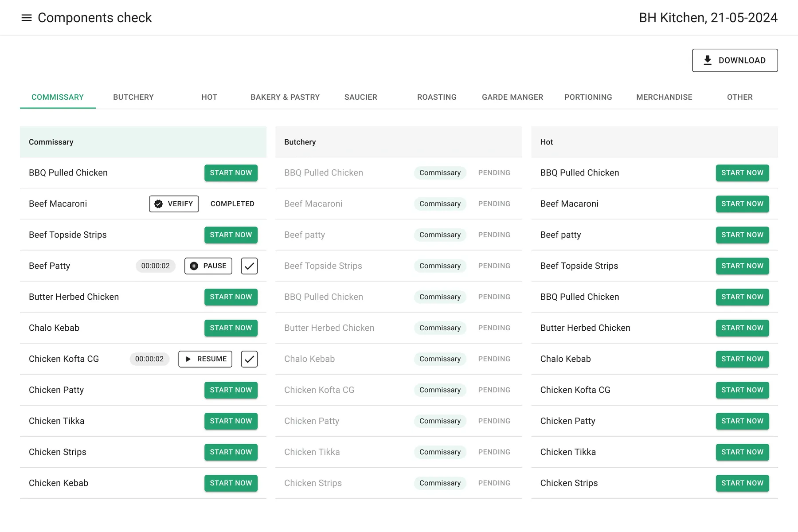Select the Garde Manger tab

click(512, 97)
